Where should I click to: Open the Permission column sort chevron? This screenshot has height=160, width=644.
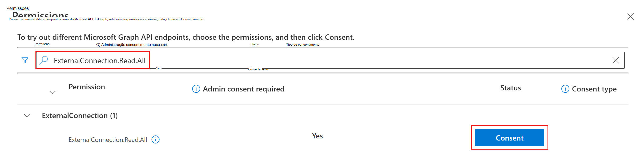(x=52, y=92)
